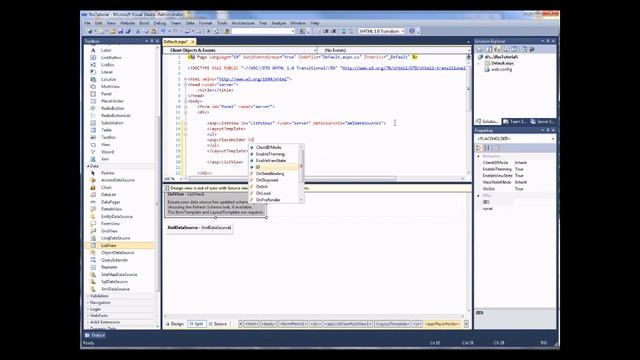Open the Website menu
The image size is (640, 360).
[128, 23]
